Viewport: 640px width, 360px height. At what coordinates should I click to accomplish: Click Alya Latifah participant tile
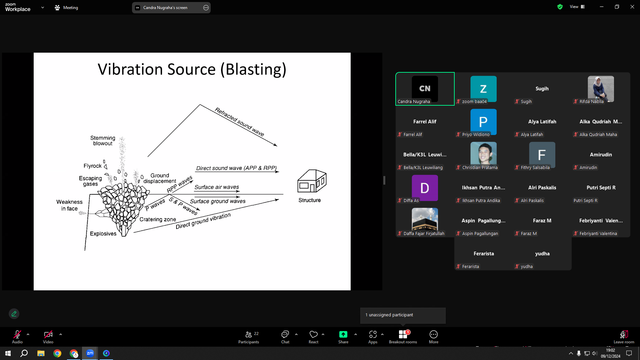tap(542, 122)
